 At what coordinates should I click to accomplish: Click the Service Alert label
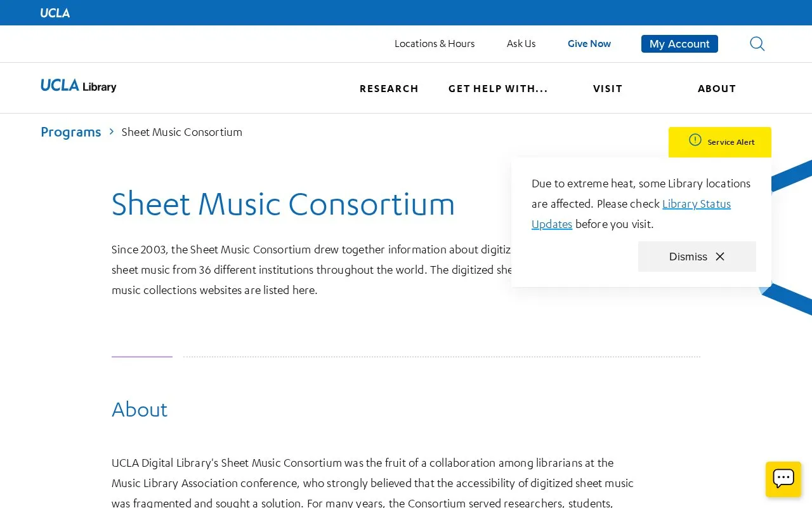(x=731, y=142)
